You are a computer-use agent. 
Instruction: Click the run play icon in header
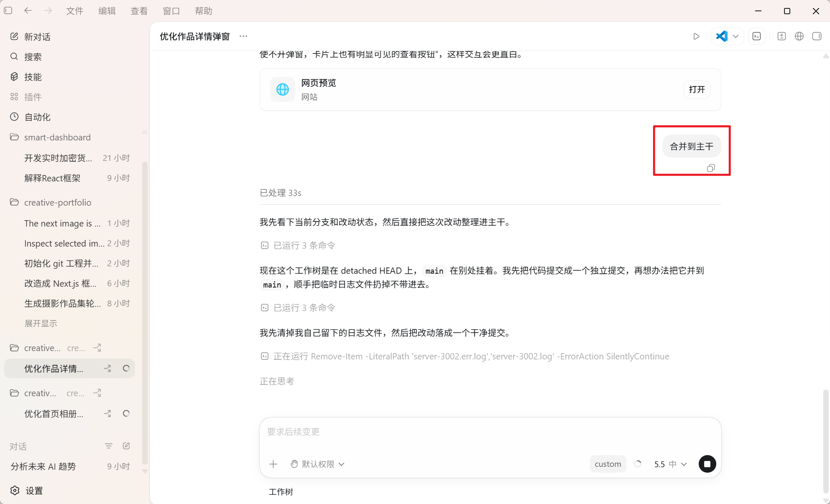696,36
